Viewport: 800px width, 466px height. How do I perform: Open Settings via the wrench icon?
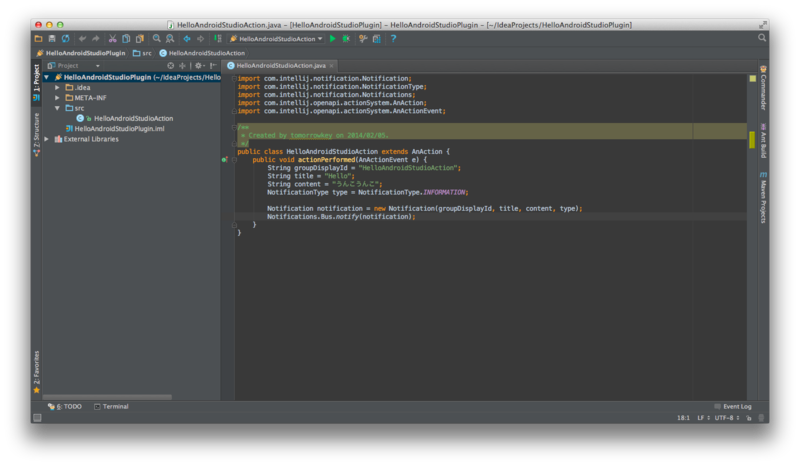[363, 39]
